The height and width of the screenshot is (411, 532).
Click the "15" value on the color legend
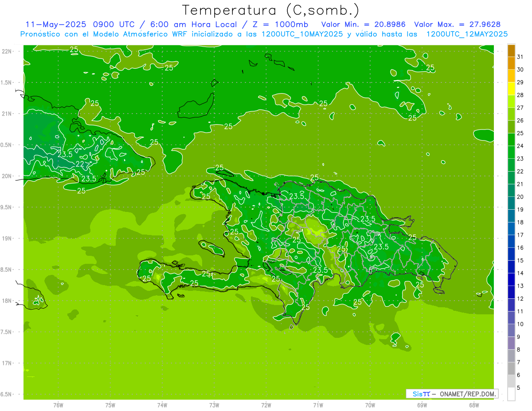tap(520, 260)
